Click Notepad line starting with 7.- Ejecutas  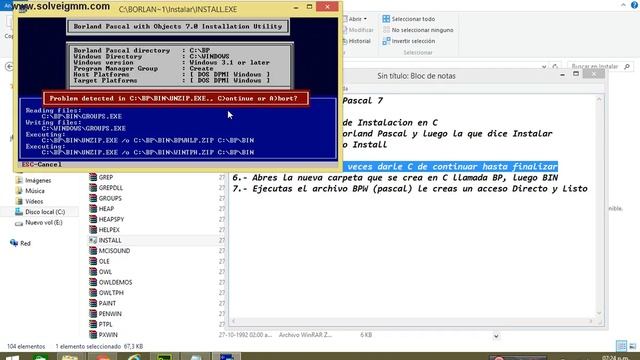[x=410, y=189]
